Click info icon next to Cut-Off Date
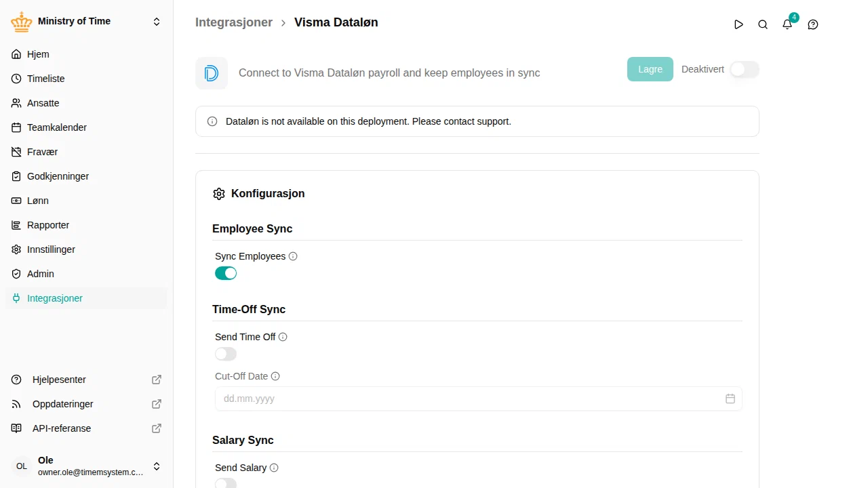868x488 pixels. (x=275, y=376)
